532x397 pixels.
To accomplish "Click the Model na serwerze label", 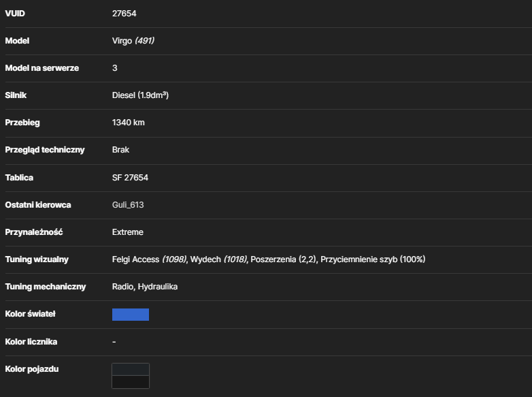I will click(41, 68).
